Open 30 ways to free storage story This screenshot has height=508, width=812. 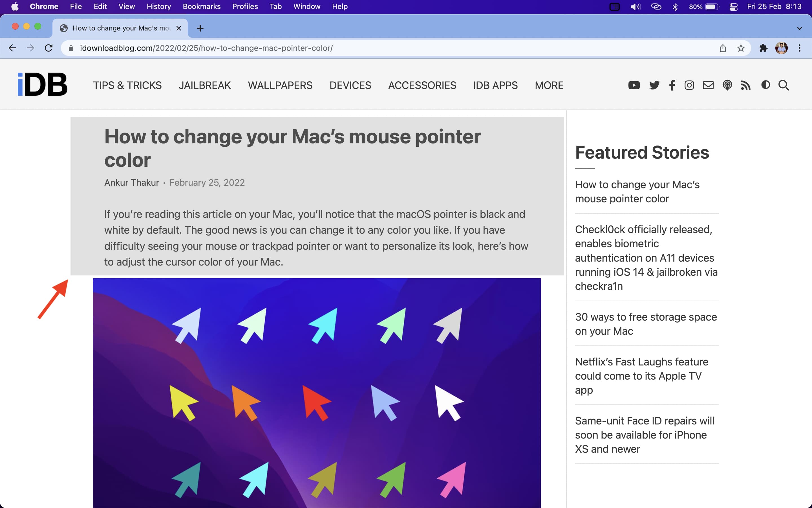(x=646, y=324)
